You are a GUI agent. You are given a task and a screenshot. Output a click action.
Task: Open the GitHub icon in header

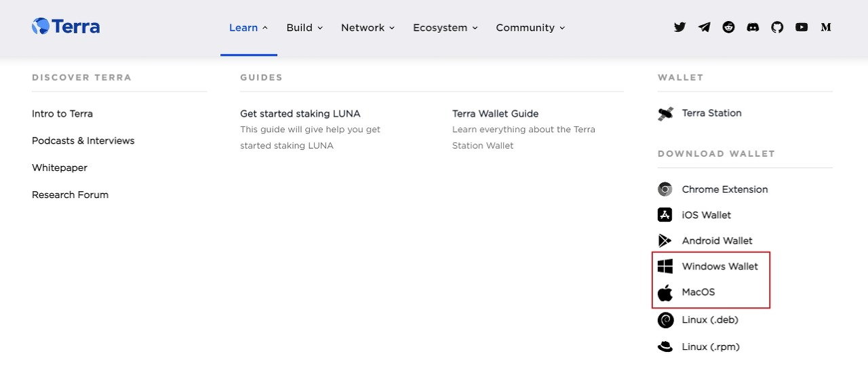(x=777, y=27)
